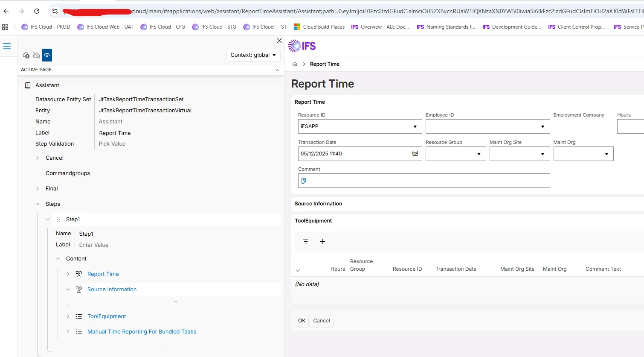
Task: Click the crossed-out cloud unpublish icon
Action: pyautogui.click(x=36, y=55)
